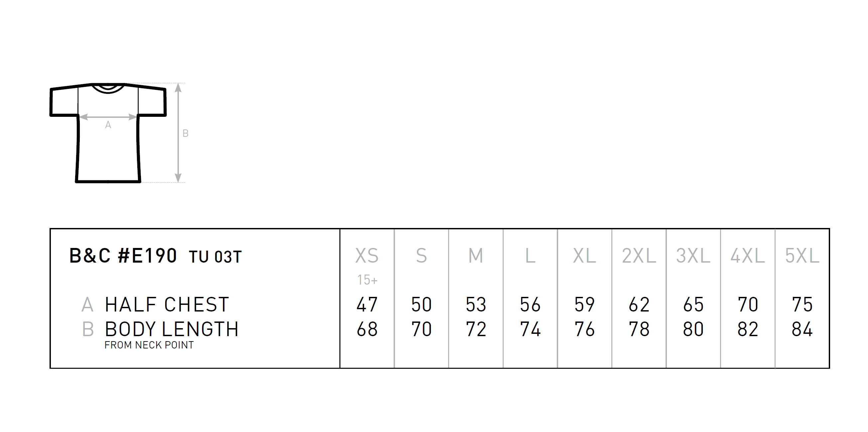The image size is (868, 432).
Task: Select the M size column header
Action: point(476,256)
